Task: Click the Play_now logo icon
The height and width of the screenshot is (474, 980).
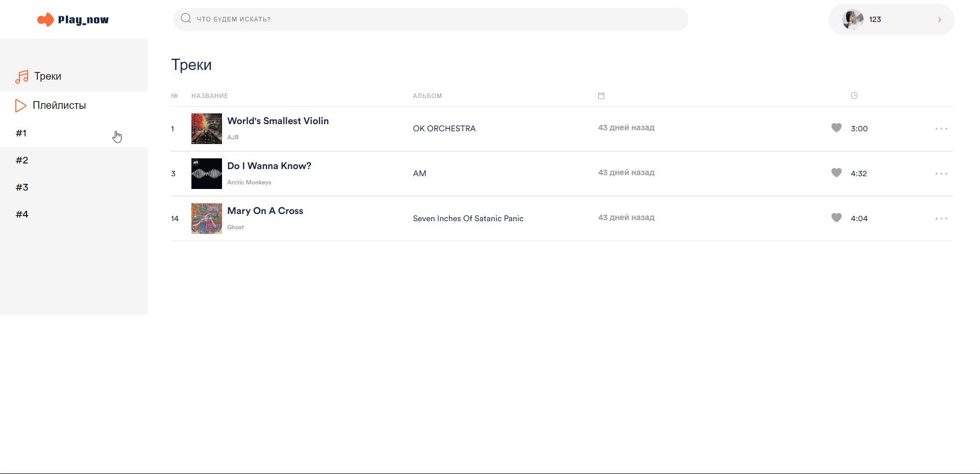Action: click(45, 20)
